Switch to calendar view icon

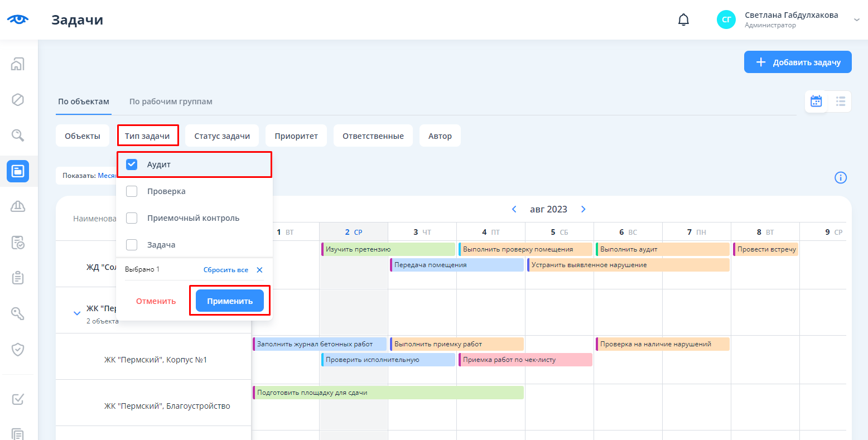tap(816, 101)
